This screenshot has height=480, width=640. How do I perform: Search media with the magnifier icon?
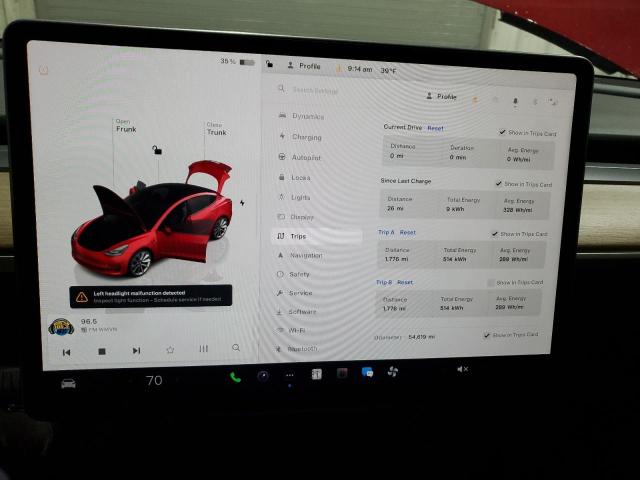pos(236,348)
